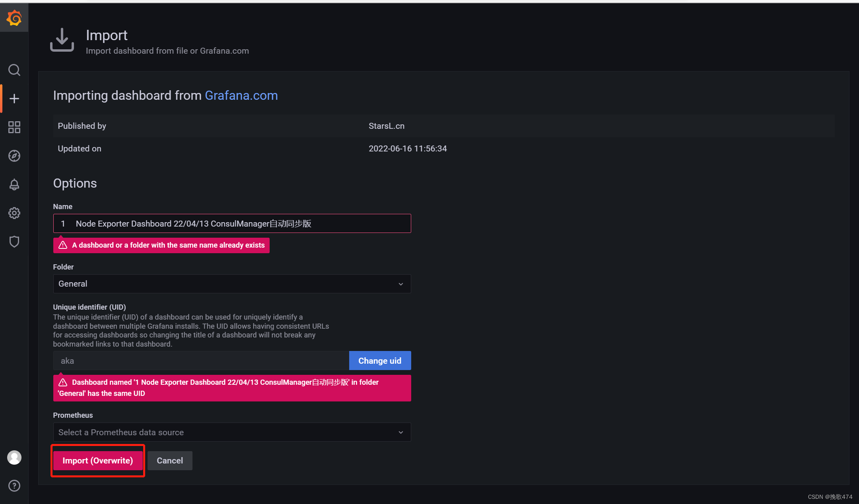Open the Server Admin shield icon
This screenshot has width=859, height=504.
click(14, 242)
